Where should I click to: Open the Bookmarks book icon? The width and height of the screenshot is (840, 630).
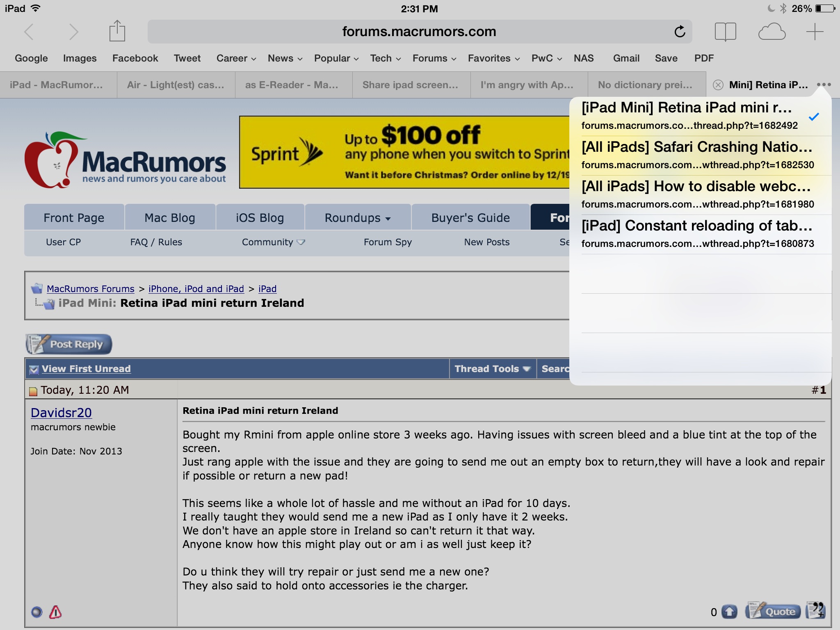[725, 32]
